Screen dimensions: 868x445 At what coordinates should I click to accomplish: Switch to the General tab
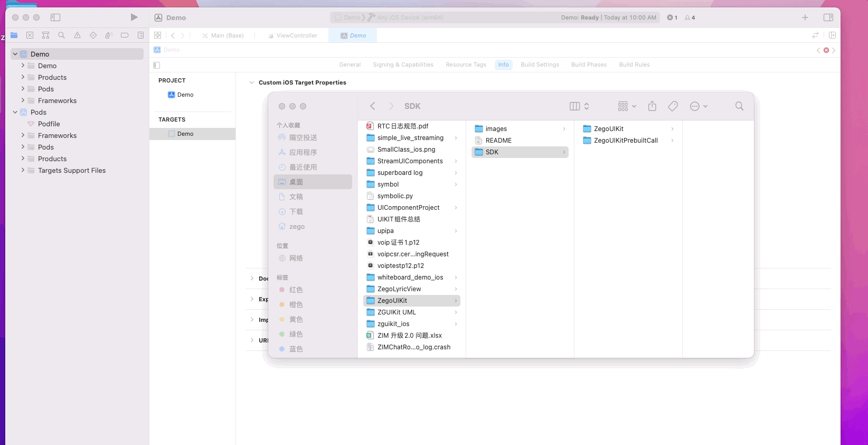350,64
